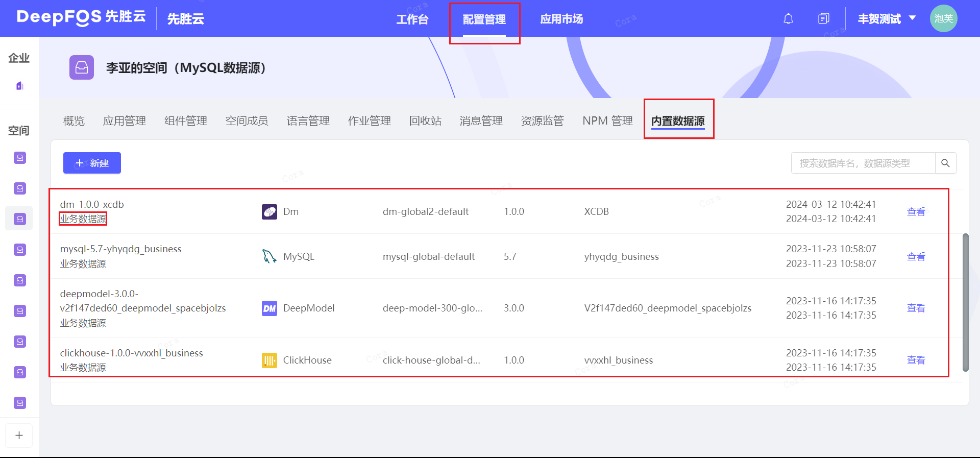
Task: Switch to the 概览 tab
Action: (74, 121)
